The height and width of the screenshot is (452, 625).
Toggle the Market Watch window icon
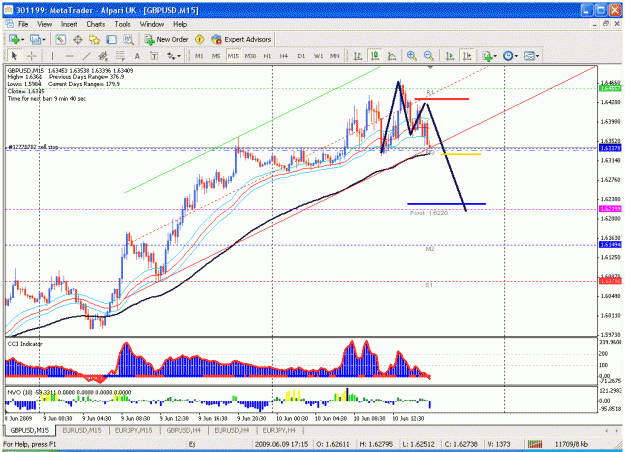point(60,39)
